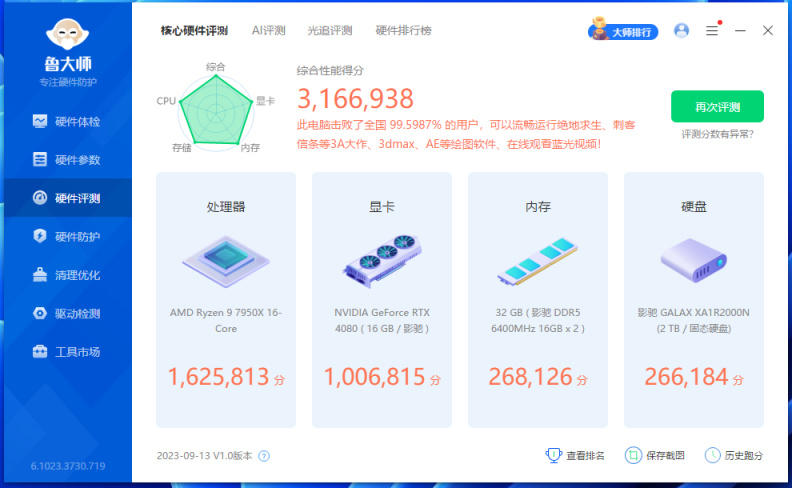Click the 硬盘 card drive image
792x488 pixels.
[x=694, y=261]
